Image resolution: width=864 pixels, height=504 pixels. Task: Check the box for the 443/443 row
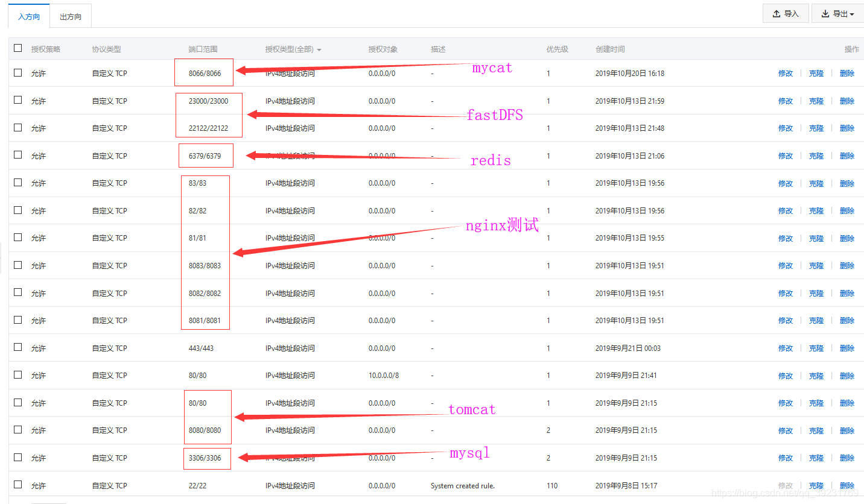[x=18, y=347]
